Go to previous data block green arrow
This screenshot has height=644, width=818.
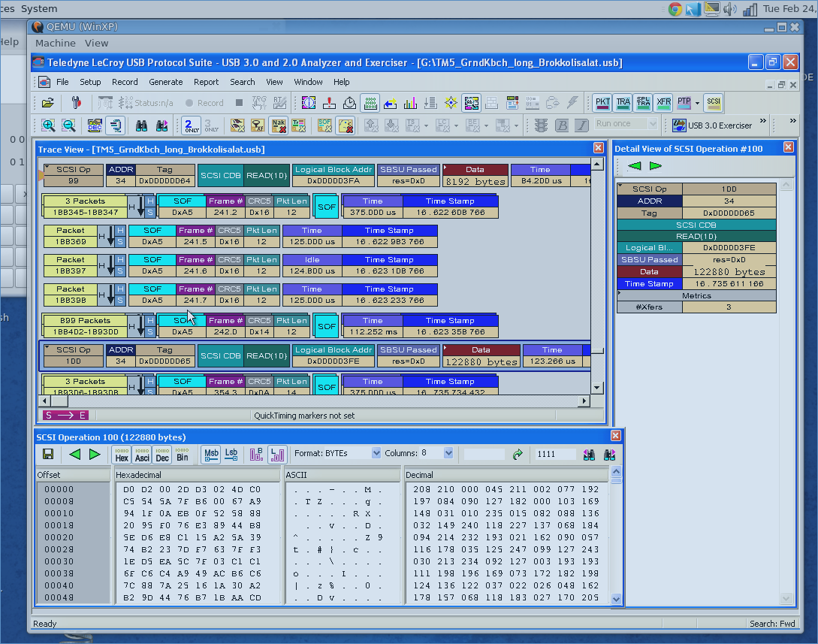(74, 454)
